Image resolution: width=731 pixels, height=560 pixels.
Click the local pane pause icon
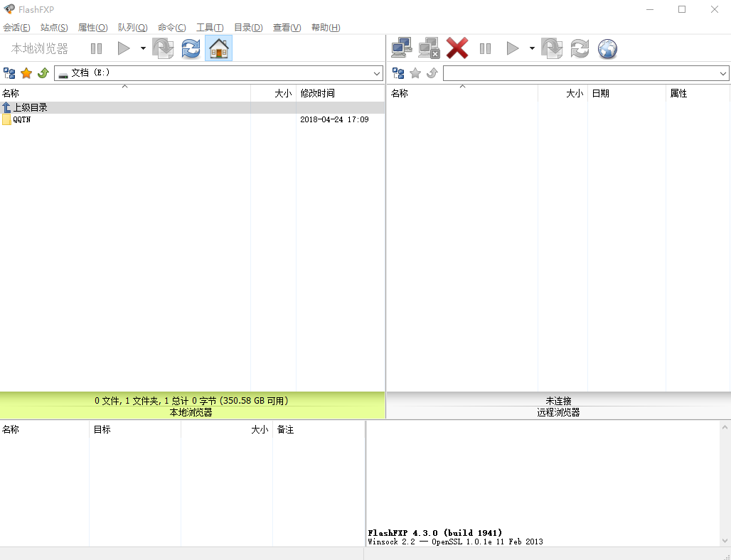96,48
